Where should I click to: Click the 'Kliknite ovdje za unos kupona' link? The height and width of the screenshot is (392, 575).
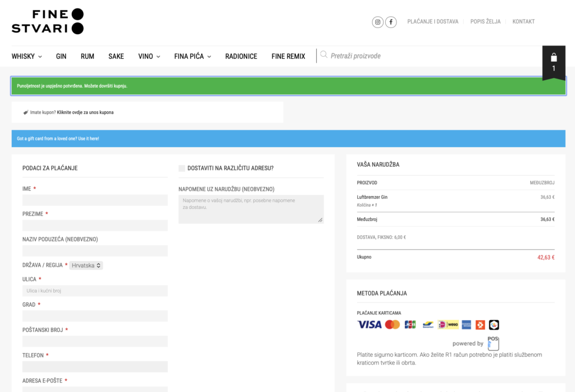pyautogui.click(x=85, y=112)
